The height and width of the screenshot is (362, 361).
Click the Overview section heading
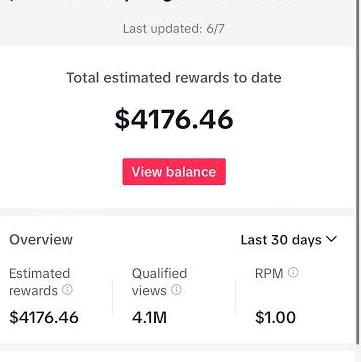[x=41, y=240]
